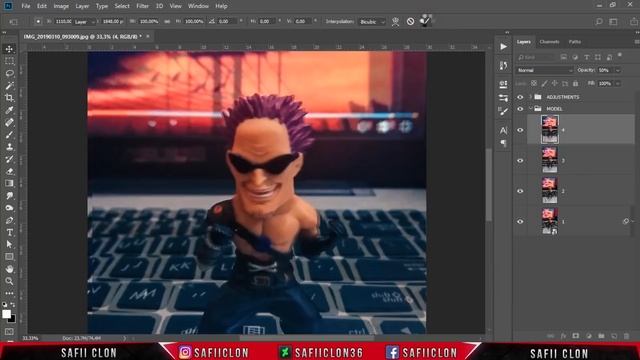Open the Window menu
Viewport: 640px width, 360px height.
click(198, 6)
